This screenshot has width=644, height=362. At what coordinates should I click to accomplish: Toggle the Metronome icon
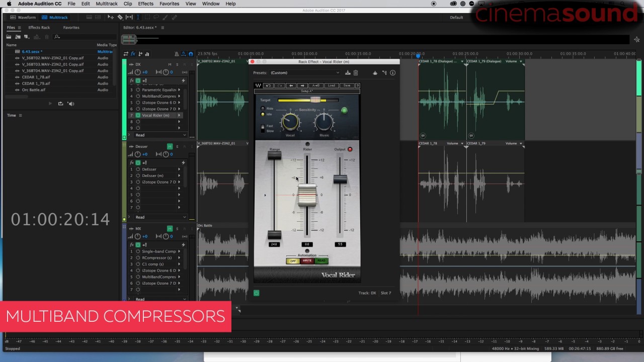point(177,54)
